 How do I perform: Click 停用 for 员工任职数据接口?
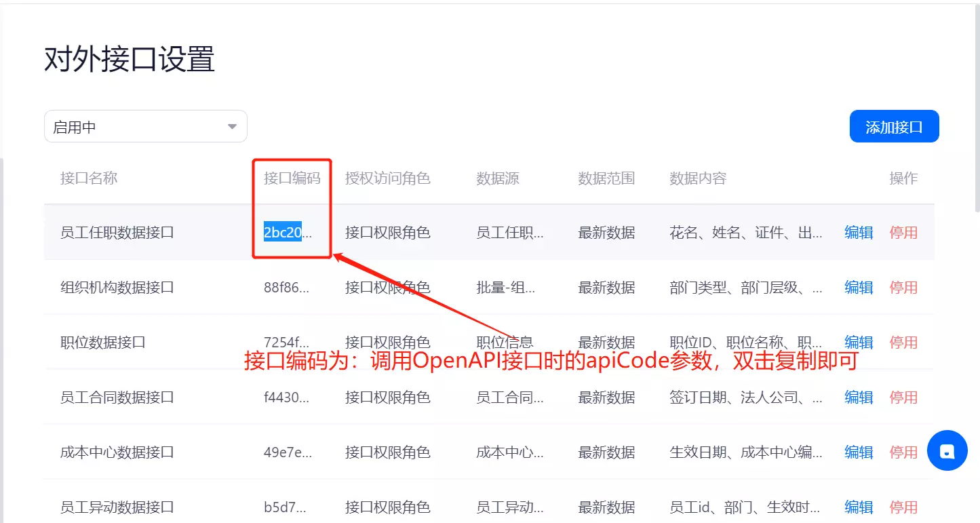click(903, 233)
